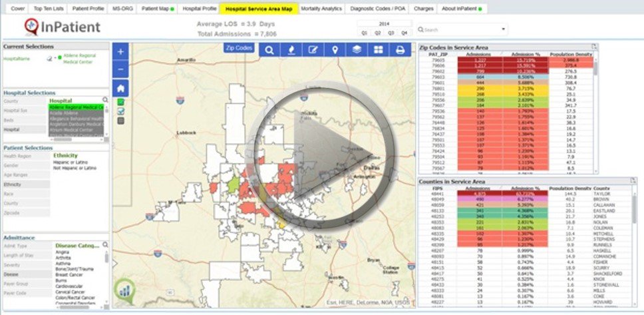Switch to the Cover tab

click(18, 9)
